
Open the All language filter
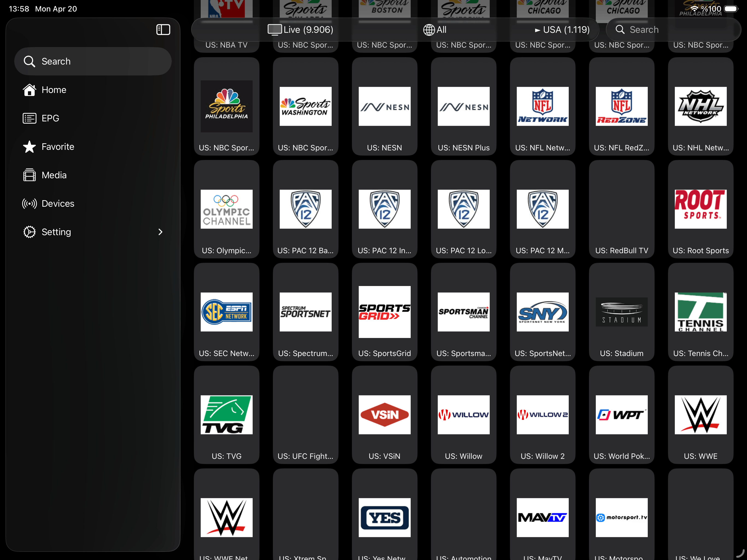point(435,30)
